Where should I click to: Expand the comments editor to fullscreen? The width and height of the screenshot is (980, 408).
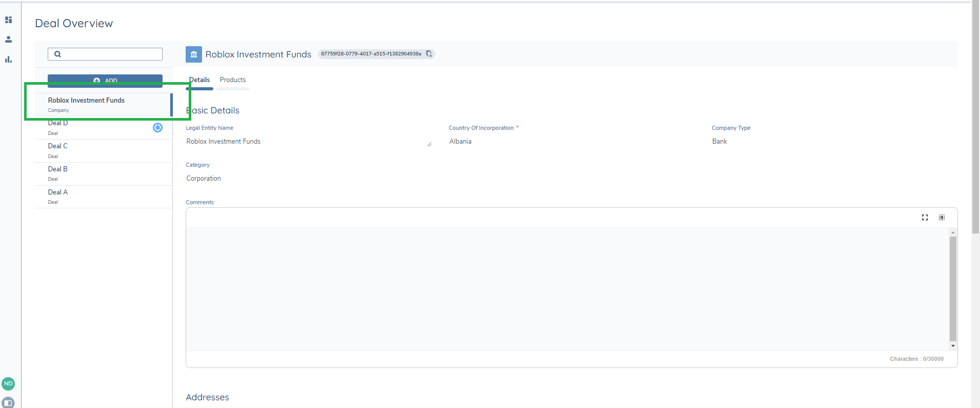pos(925,218)
